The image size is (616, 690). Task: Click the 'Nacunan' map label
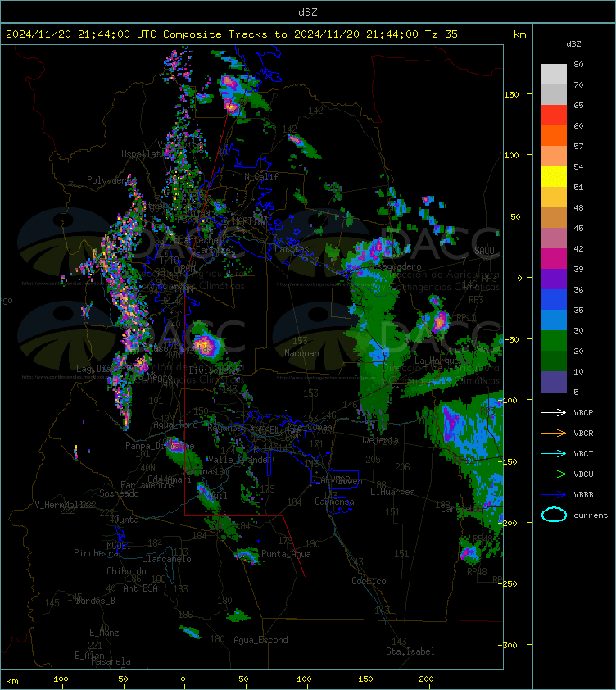click(x=301, y=353)
